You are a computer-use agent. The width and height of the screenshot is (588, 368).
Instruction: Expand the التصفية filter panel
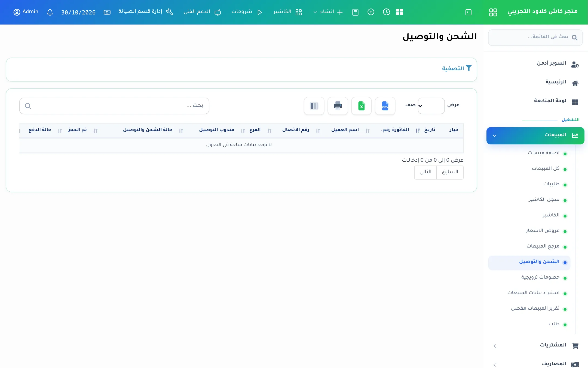click(x=457, y=68)
